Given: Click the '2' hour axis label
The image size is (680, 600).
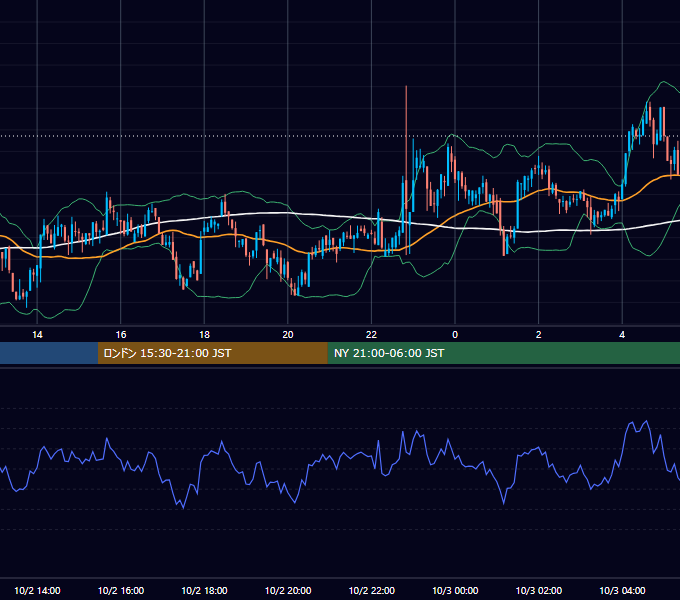Looking at the screenshot, I should coord(538,335).
